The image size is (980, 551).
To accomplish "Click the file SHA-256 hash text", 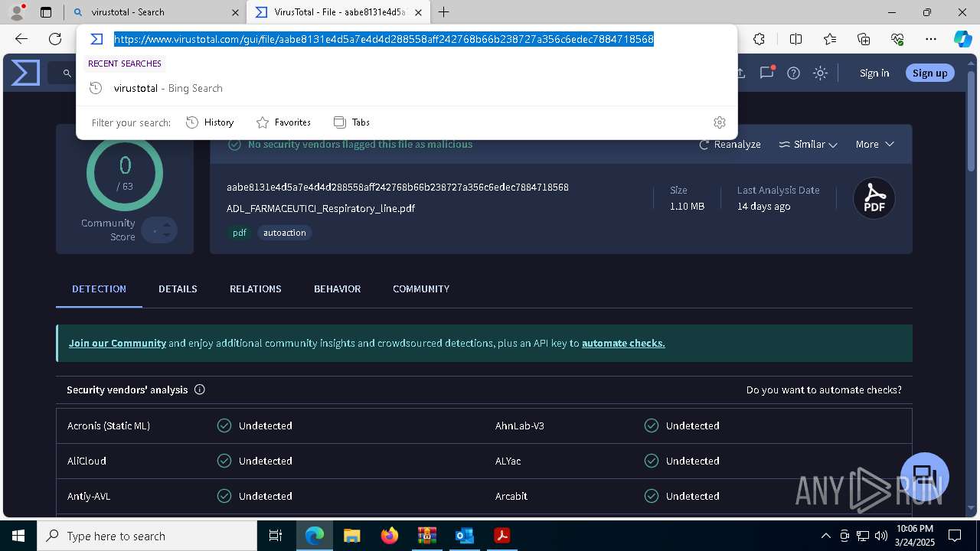I will [397, 187].
